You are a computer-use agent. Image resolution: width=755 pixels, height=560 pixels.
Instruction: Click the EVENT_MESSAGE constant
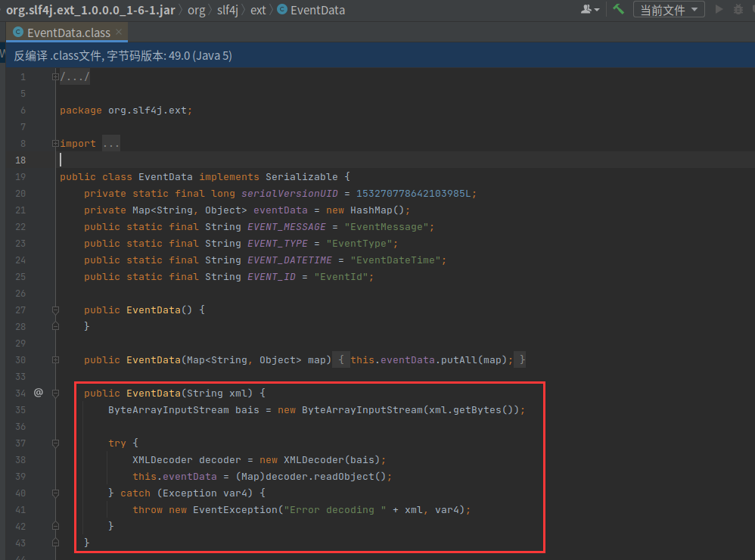point(287,227)
